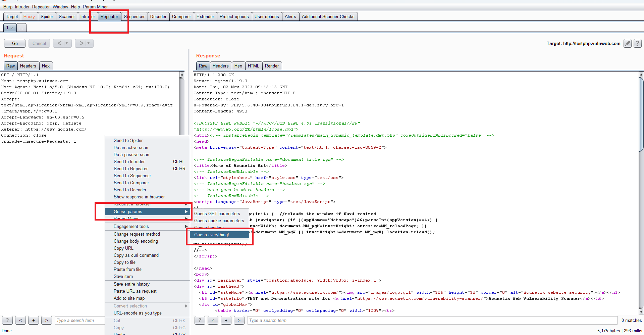
Task: Open the Burp menu
Action: [8, 7]
